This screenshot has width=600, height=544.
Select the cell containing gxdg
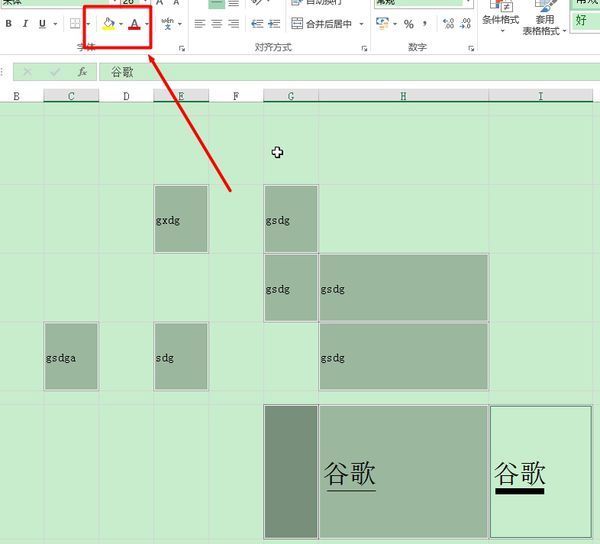tap(181, 219)
